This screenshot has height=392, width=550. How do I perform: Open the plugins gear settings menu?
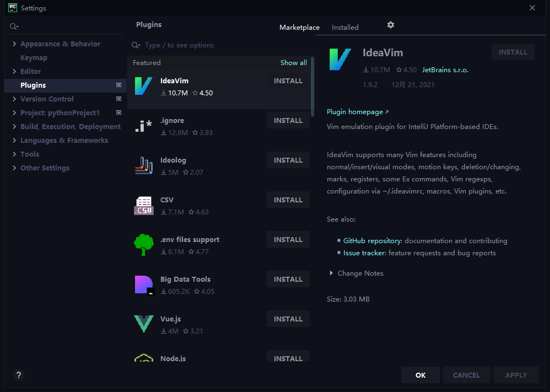390,25
